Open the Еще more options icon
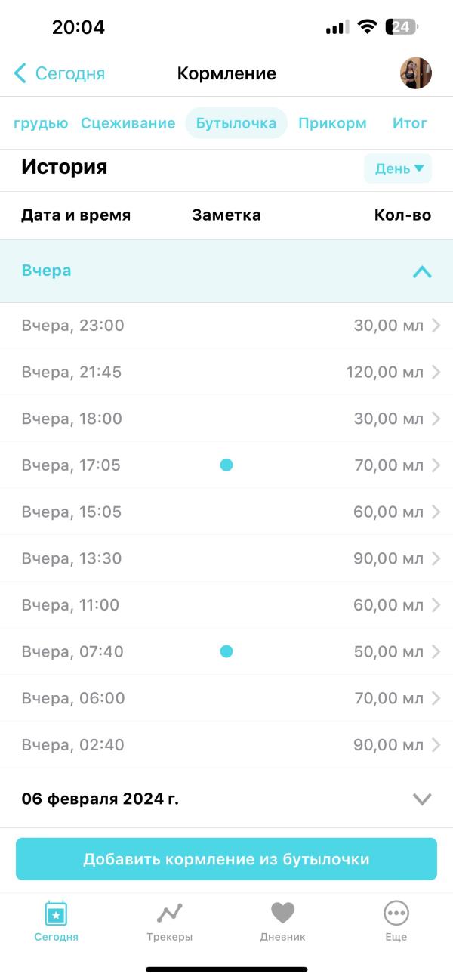The image size is (453, 980). tap(396, 914)
